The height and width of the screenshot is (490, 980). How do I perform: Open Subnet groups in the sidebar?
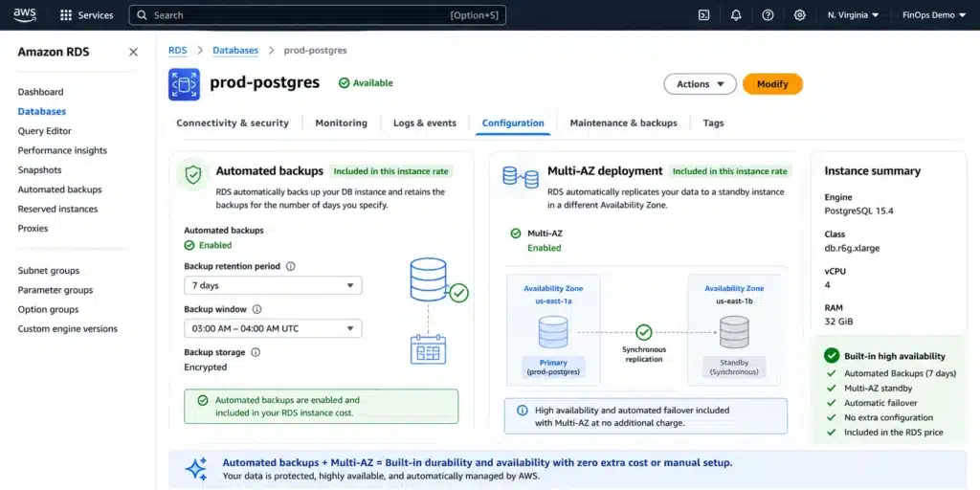49,271
